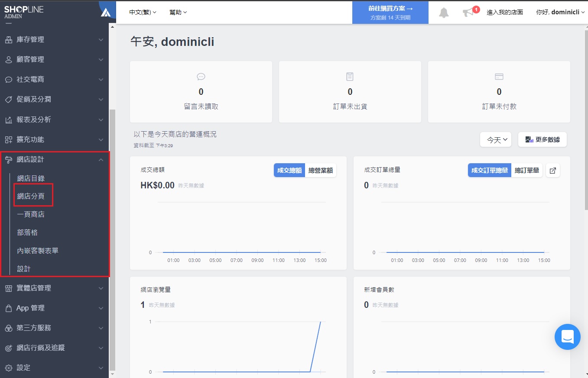Switch orders chart to 總訂單量

pyautogui.click(x=526, y=171)
